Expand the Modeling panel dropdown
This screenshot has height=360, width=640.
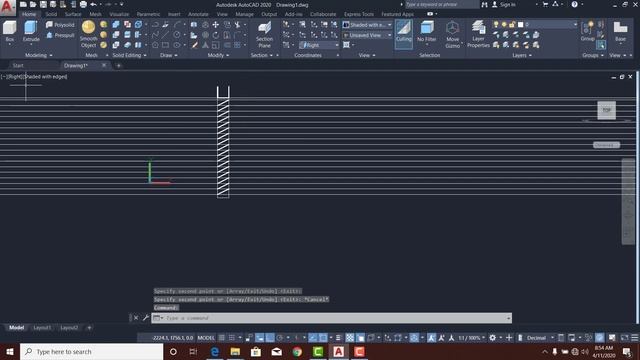point(39,55)
